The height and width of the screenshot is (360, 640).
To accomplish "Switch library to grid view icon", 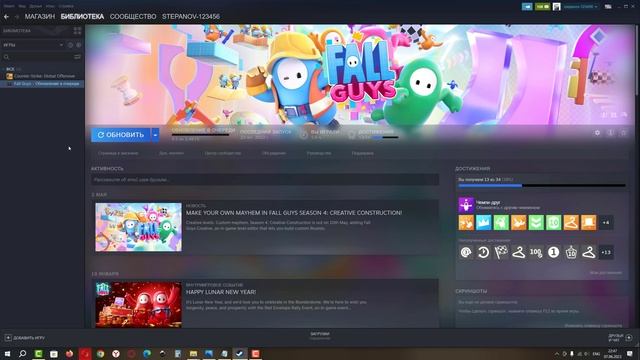I will [x=77, y=31].
